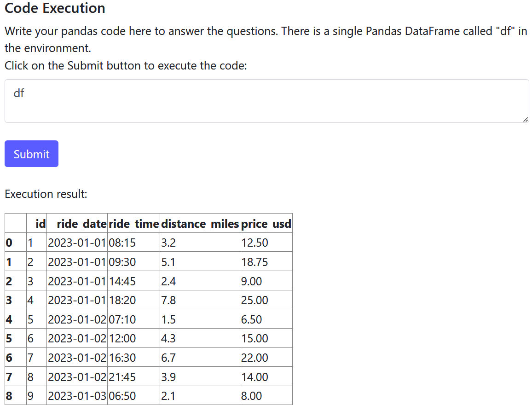
Task: Select the price_usd column header
Action: [x=266, y=224]
